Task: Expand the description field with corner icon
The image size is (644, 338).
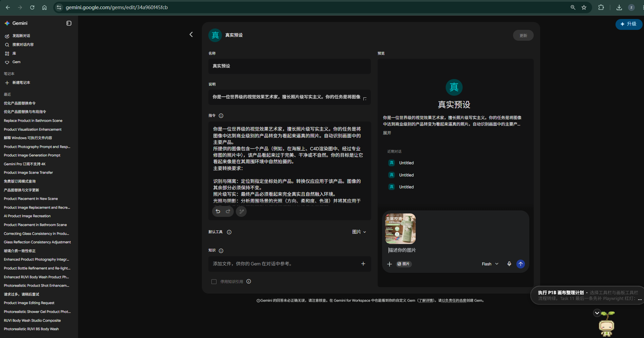Action: (365, 99)
